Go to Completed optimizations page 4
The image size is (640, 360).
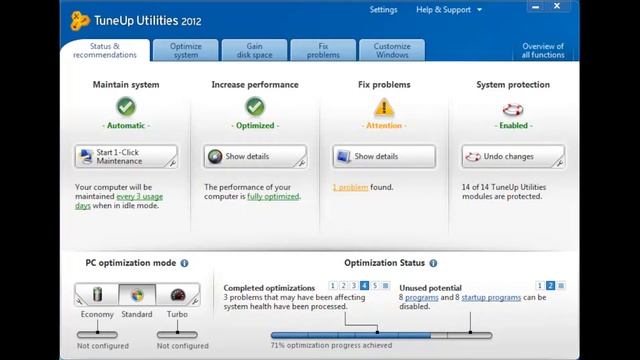[364, 286]
